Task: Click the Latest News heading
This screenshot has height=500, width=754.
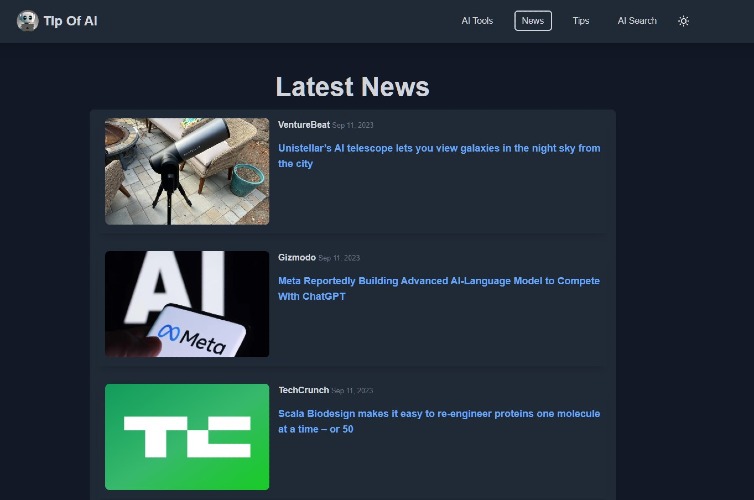Action: 352,87
